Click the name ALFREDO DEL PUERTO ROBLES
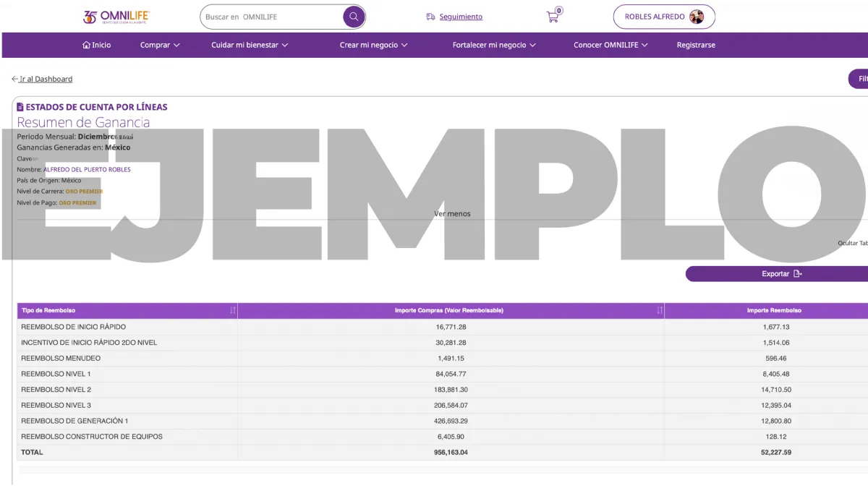 (87, 169)
